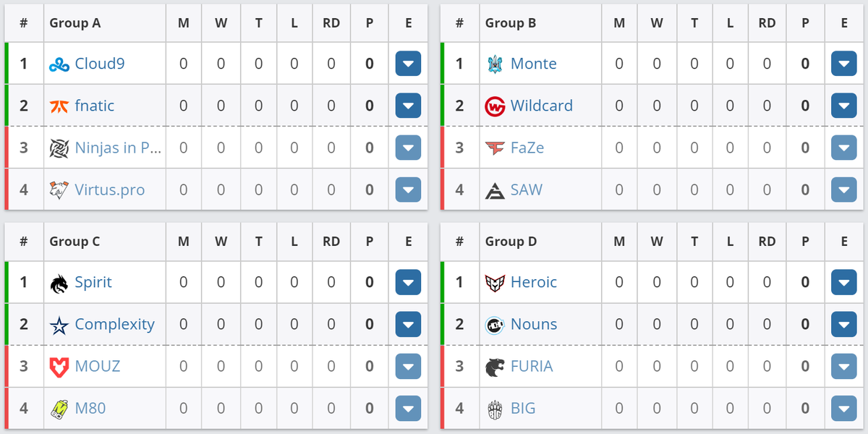The width and height of the screenshot is (868, 434).
Task: Click the Group D header cell
Action: [x=511, y=240]
